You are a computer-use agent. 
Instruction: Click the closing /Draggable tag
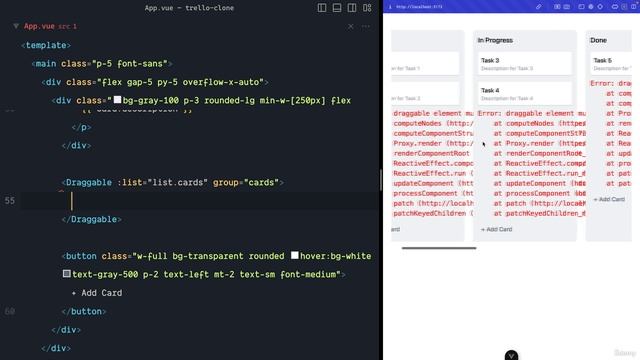[x=91, y=219]
